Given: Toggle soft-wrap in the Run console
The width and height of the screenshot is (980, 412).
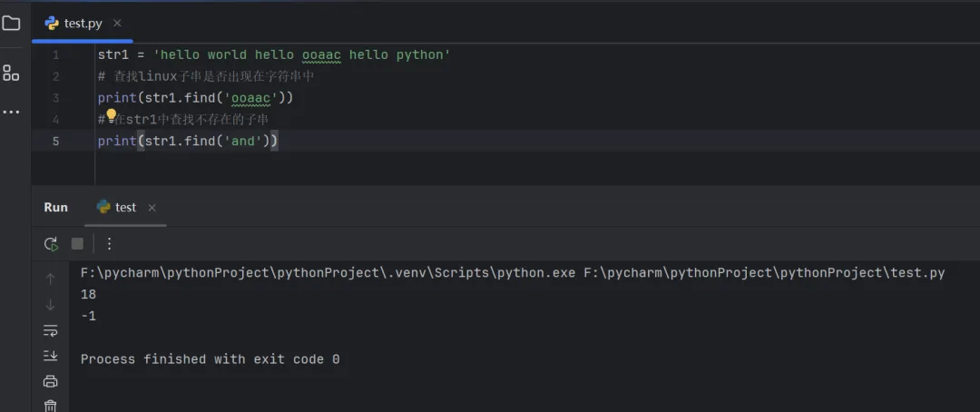Looking at the screenshot, I should point(51,330).
